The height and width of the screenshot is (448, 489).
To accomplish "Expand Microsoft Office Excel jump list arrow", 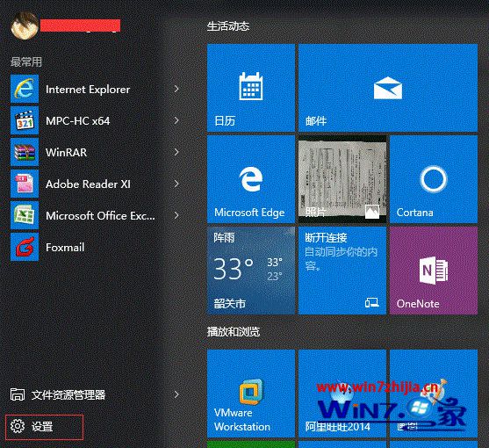I will 176,215.
